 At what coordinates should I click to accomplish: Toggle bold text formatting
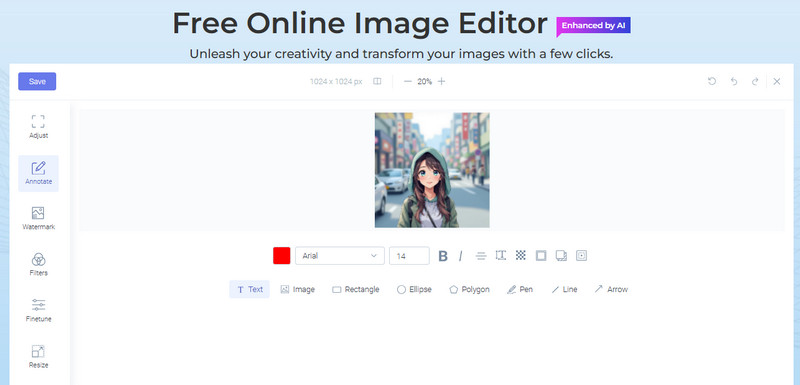443,256
